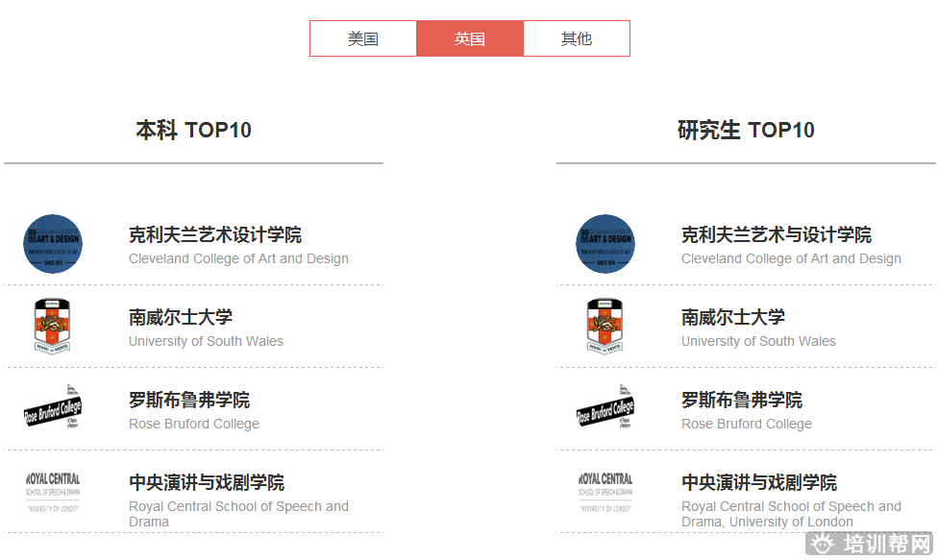Open 克利夫兰艺术与设计学院 in graduate list
Screen dimensions: 938x560
pyautogui.click(x=777, y=235)
